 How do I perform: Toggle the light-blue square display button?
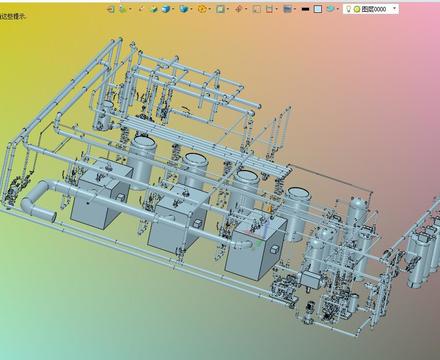click(318, 9)
